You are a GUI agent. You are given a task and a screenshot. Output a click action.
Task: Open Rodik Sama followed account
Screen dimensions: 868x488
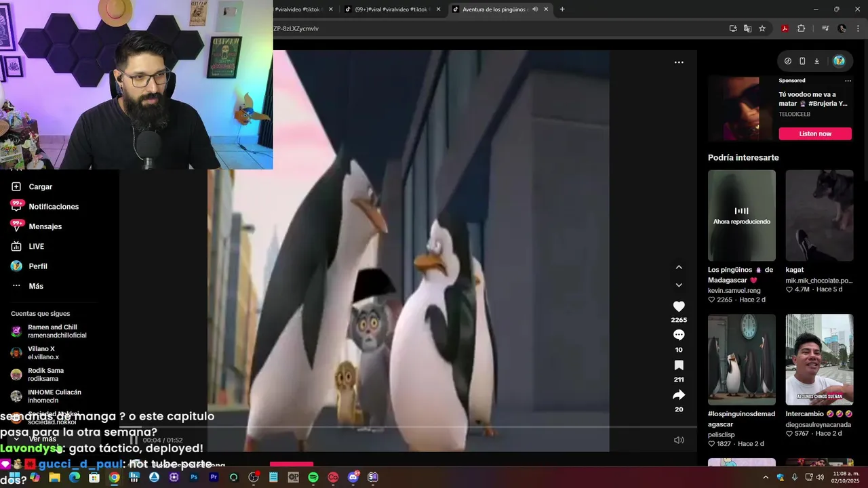(x=37, y=375)
